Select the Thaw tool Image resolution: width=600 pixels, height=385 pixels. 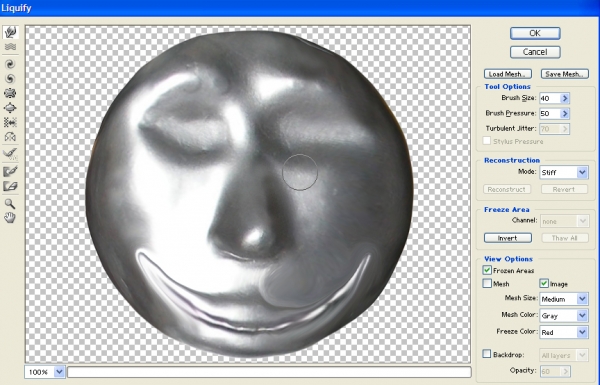[10, 186]
